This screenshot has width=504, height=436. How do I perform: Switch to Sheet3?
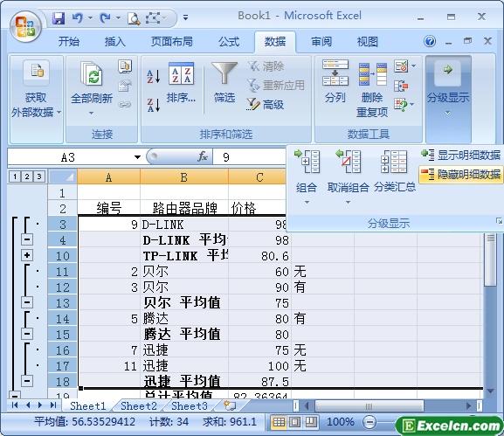coord(190,405)
